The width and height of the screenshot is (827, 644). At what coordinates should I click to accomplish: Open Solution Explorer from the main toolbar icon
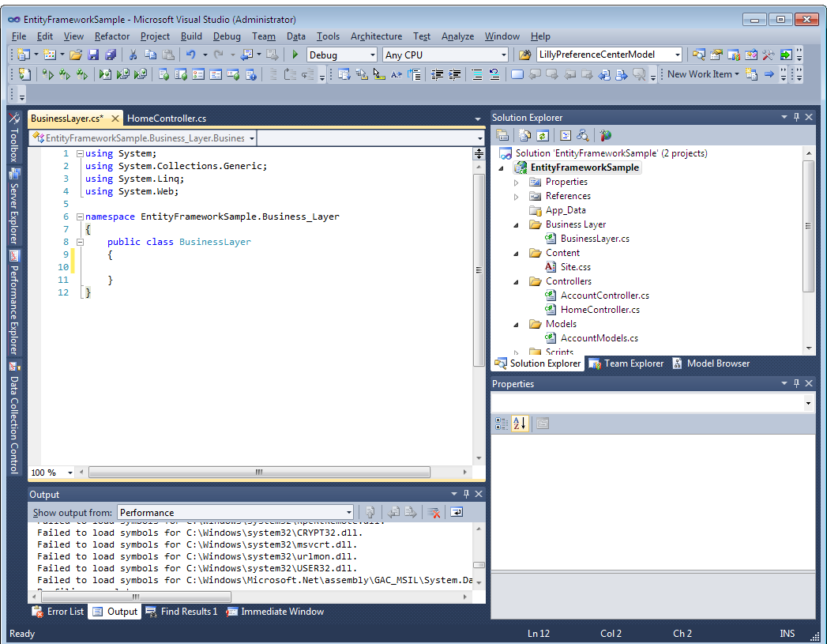pos(699,55)
